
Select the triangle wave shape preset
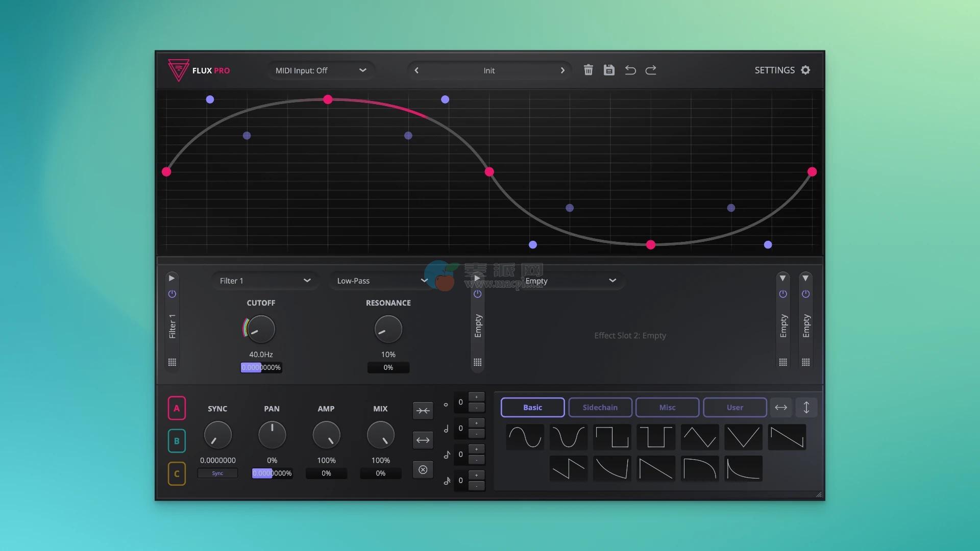[700, 437]
